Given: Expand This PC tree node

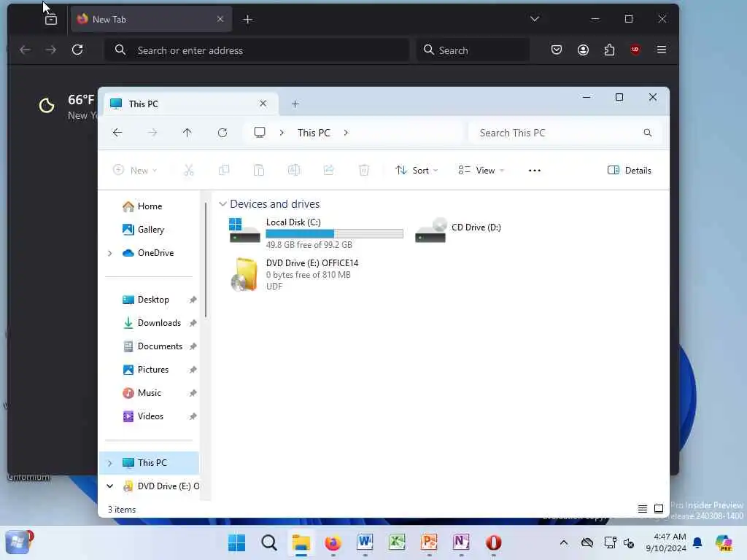Looking at the screenshot, I should (110, 463).
